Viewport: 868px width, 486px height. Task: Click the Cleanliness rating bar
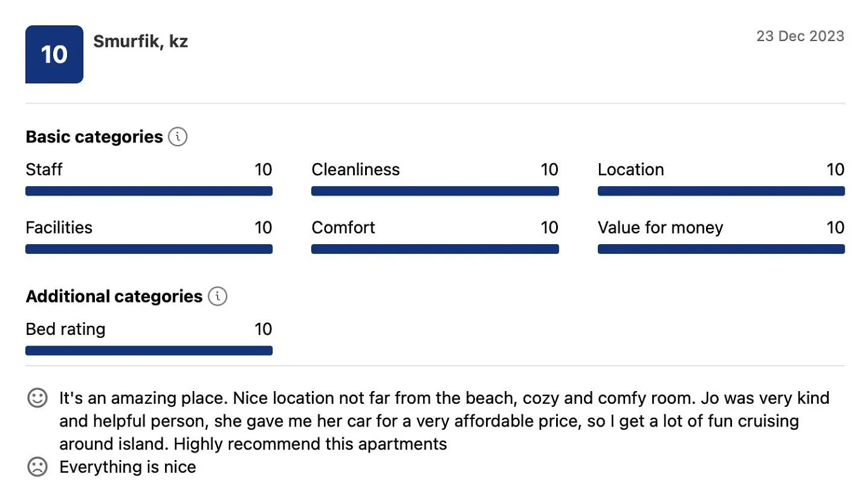click(435, 191)
